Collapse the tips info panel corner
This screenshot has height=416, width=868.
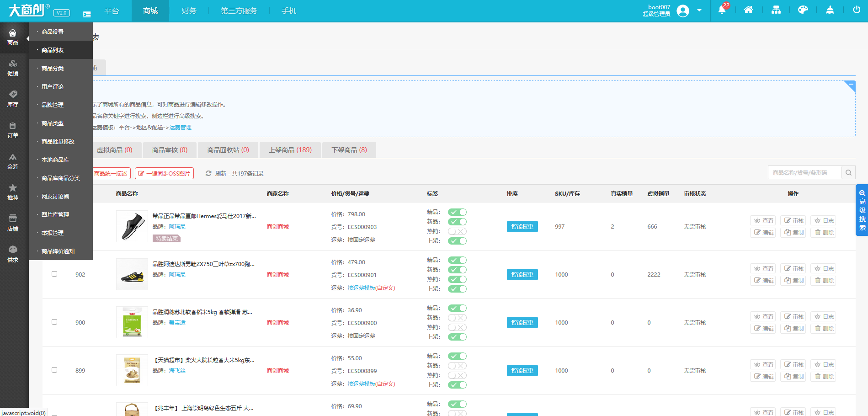click(x=850, y=85)
